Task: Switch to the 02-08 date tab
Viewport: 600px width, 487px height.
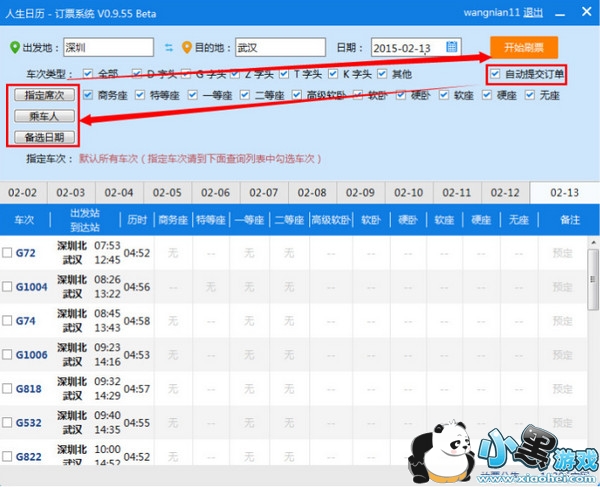Action: point(312,192)
